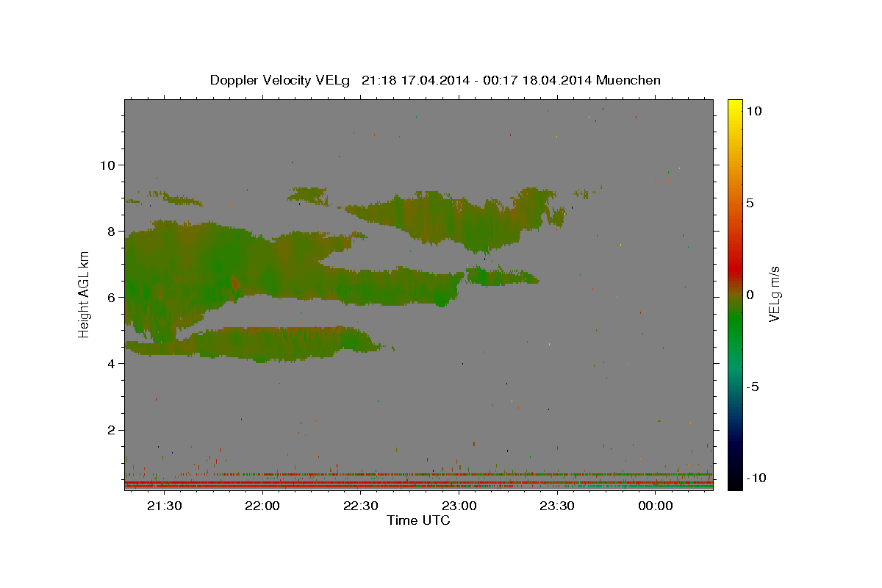The width and height of the screenshot is (882, 588).
Task: Click the red ground clutter band at the plot bottom
Action: 418,485
